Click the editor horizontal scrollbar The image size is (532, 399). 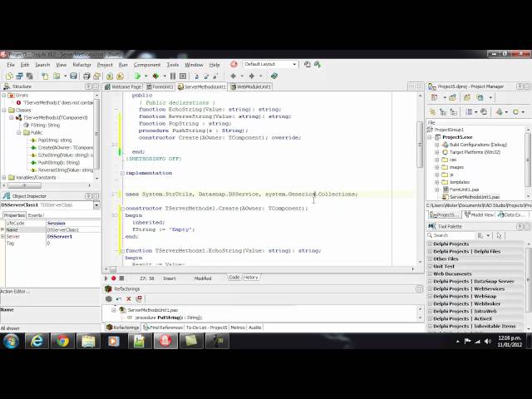coord(259,269)
